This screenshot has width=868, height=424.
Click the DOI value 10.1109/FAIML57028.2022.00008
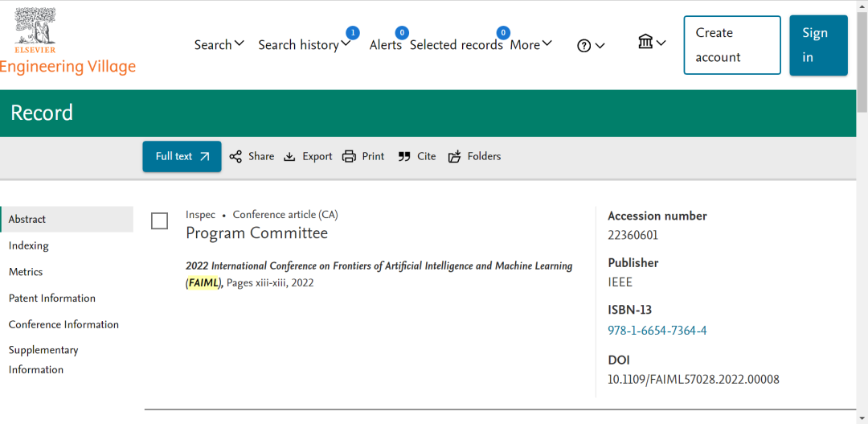[x=694, y=380]
